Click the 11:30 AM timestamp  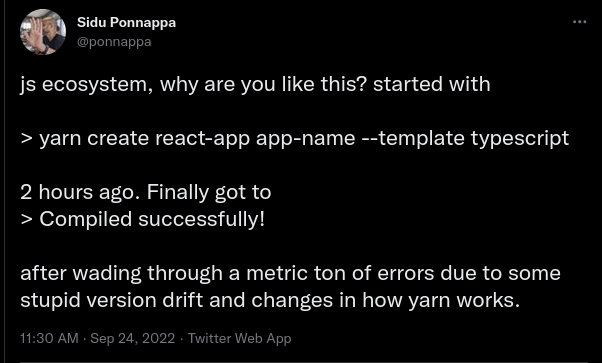coord(49,338)
